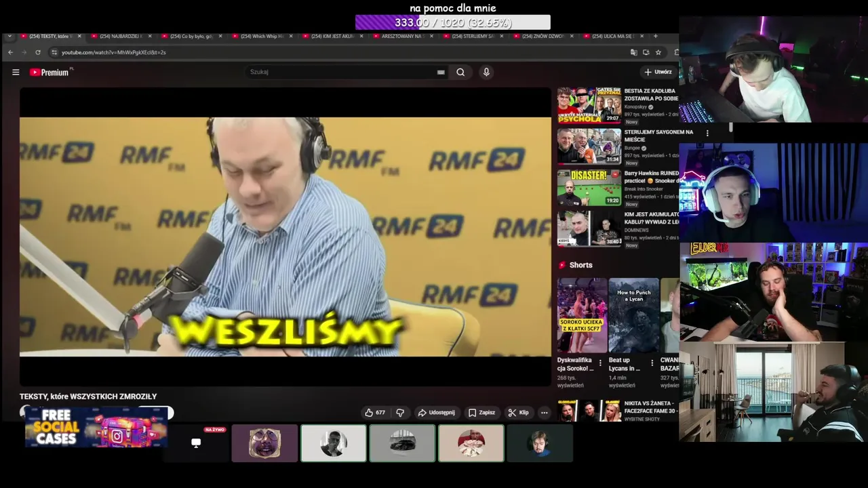Like the video (677 likes)
The image size is (868, 488).
(375, 412)
